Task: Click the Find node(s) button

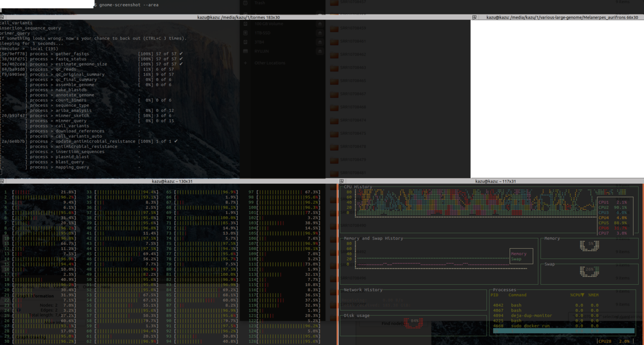Action: 394,324
